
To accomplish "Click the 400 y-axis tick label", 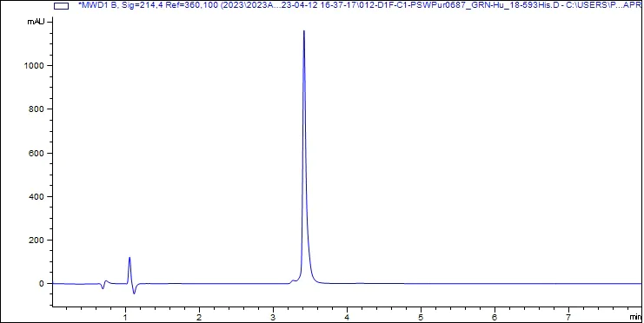I will (37, 196).
